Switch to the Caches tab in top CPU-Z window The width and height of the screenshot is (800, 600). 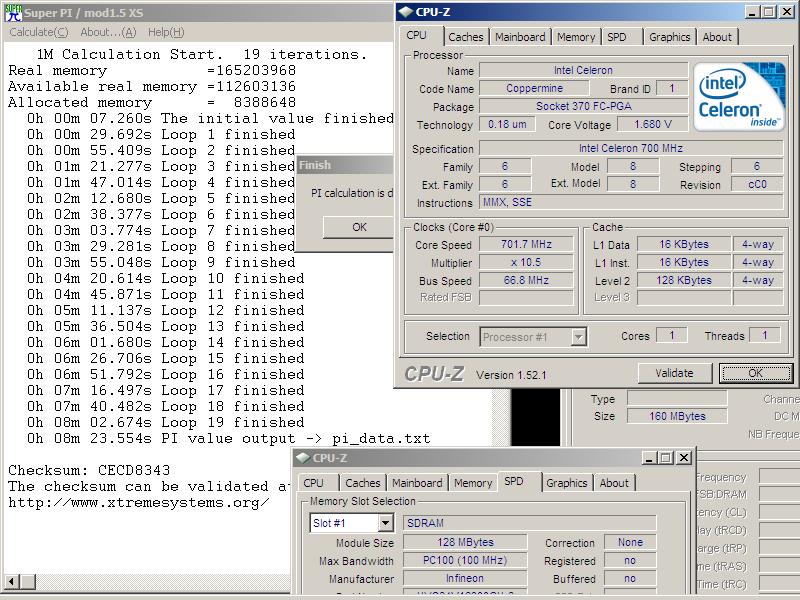[465, 37]
